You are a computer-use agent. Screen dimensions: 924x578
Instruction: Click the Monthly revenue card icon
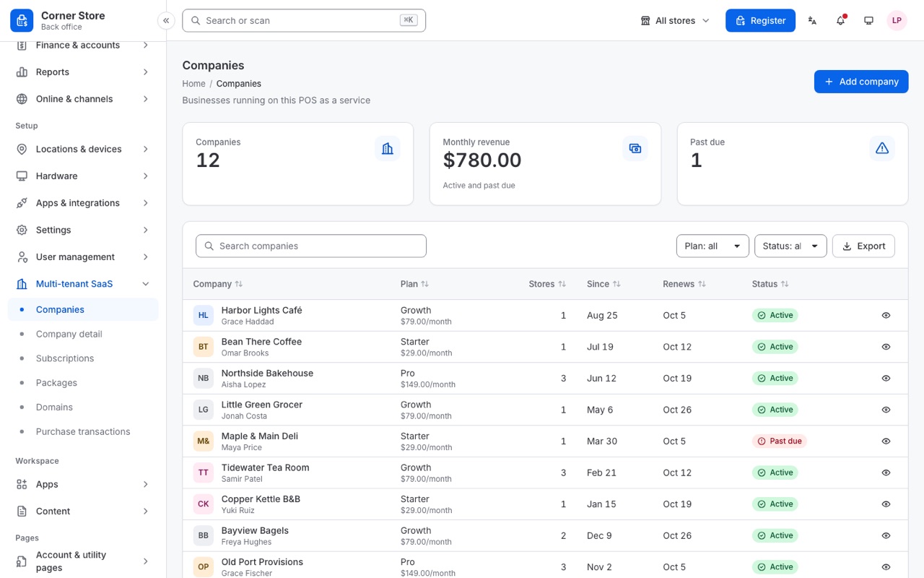pyautogui.click(x=635, y=148)
